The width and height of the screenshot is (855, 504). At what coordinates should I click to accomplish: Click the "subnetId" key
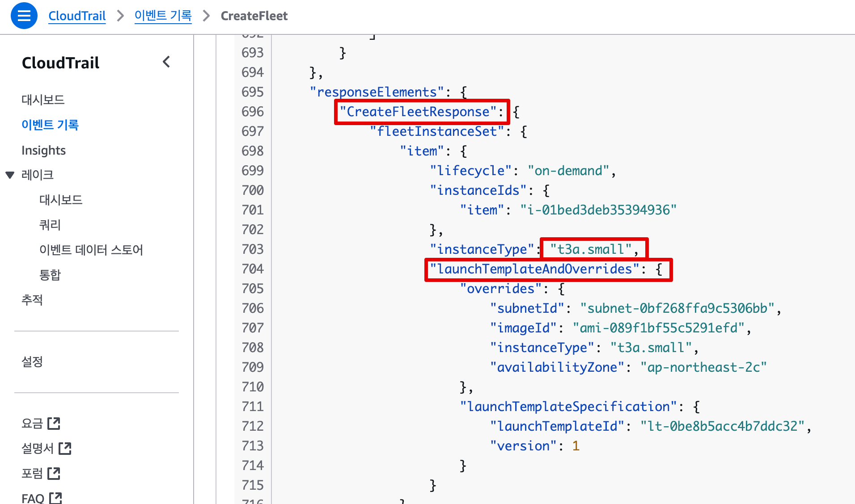527,308
